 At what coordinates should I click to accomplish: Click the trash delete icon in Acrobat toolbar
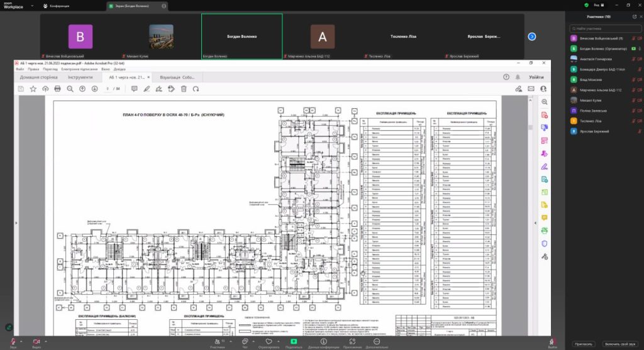tap(184, 89)
